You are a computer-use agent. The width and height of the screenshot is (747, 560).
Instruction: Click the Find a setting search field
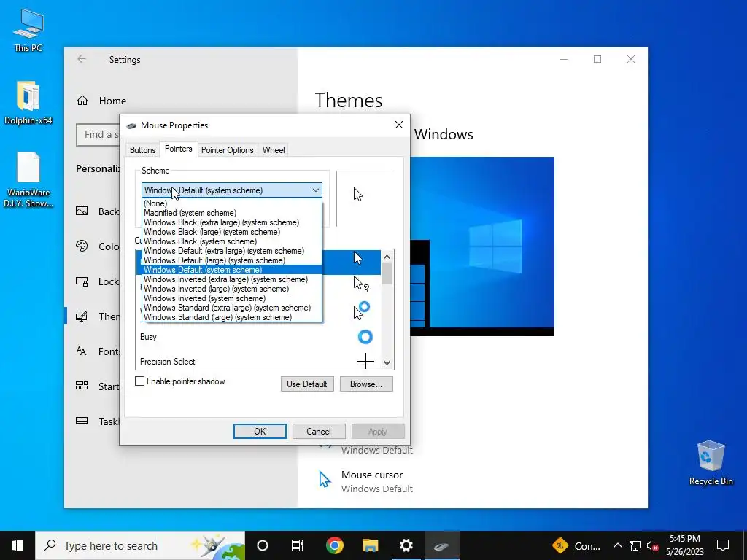tap(98, 135)
